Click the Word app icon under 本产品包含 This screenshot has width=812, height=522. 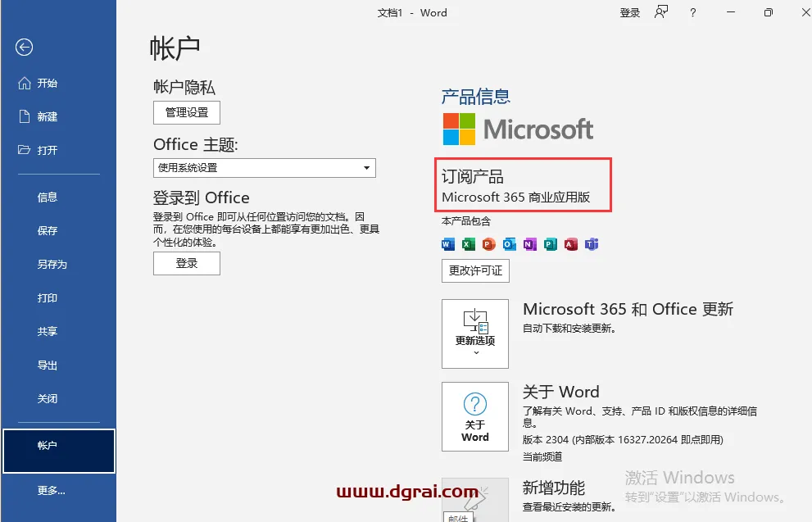click(x=448, y=244)
